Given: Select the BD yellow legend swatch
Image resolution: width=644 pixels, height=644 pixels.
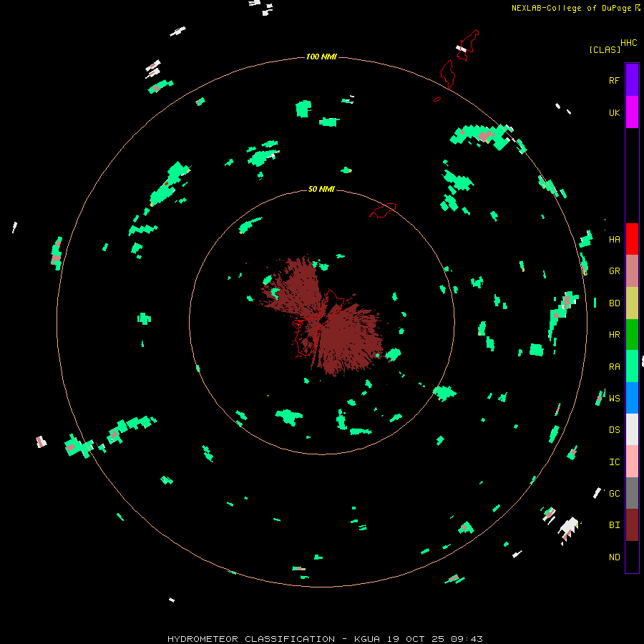Looking at the screenshot, I should pos(632,303).
